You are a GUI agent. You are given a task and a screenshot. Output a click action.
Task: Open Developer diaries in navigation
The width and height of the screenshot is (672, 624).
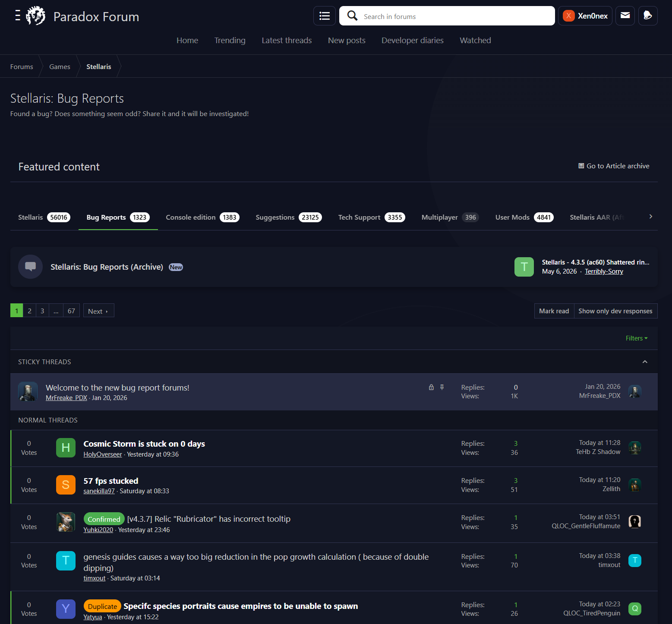coord(412,40)
